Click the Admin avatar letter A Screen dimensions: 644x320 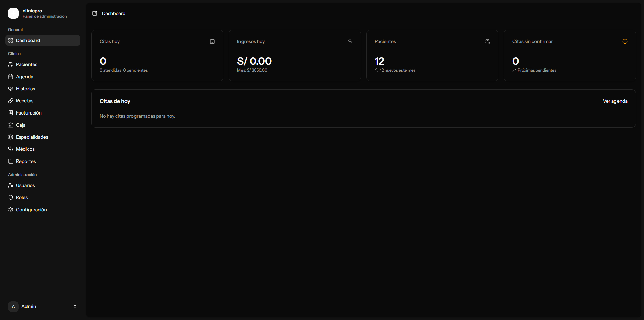coord(13,307)
